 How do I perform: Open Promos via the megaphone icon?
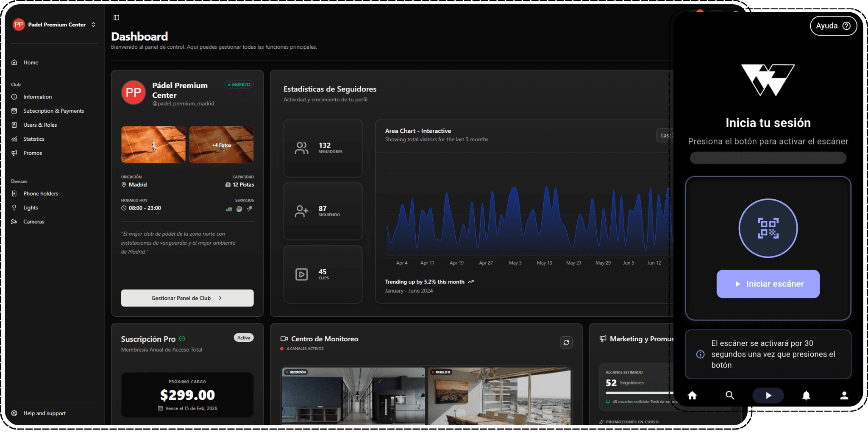click(15, 153)
